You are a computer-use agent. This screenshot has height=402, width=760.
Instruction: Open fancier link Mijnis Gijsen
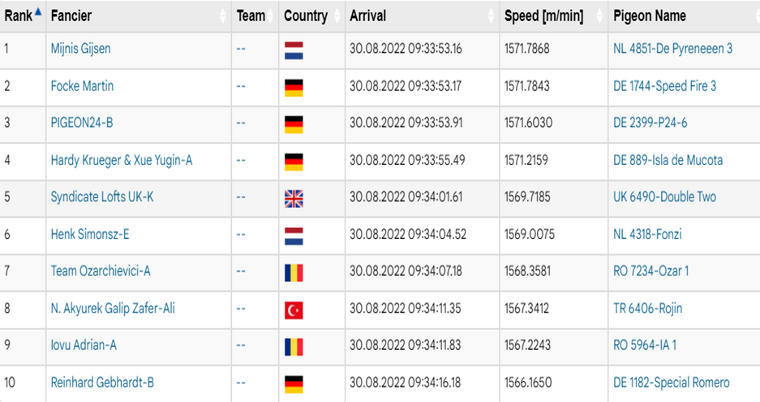click(x=80, y=49)
